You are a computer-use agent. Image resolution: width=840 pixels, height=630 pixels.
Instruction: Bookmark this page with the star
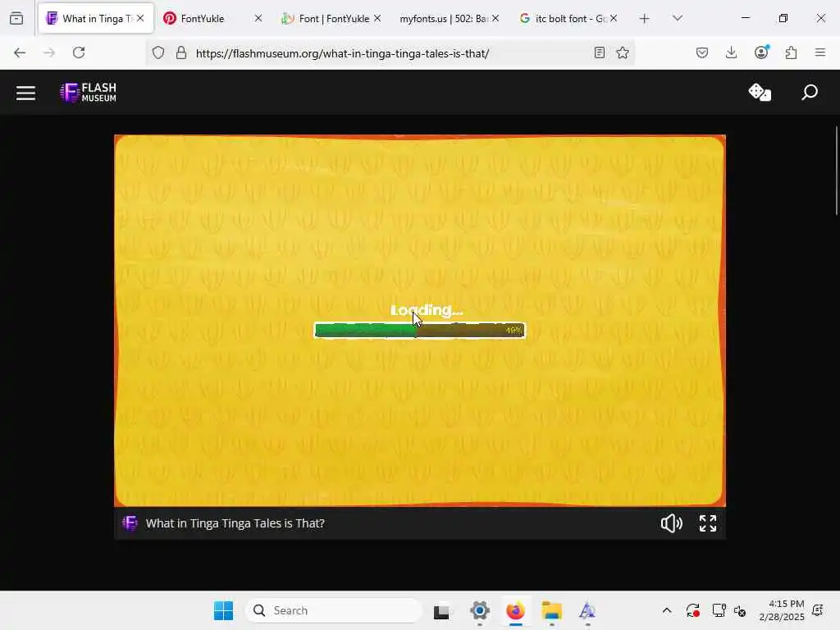[623, 52]
